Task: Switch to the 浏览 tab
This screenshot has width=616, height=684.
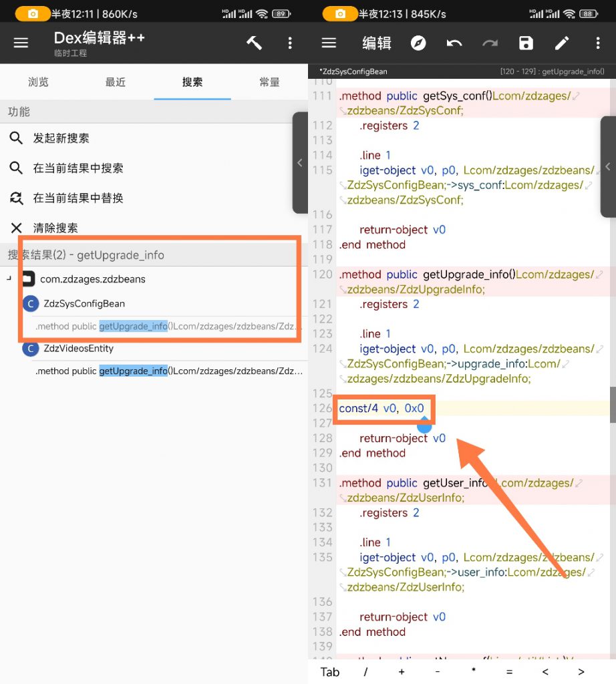Action: pos(37,82)
